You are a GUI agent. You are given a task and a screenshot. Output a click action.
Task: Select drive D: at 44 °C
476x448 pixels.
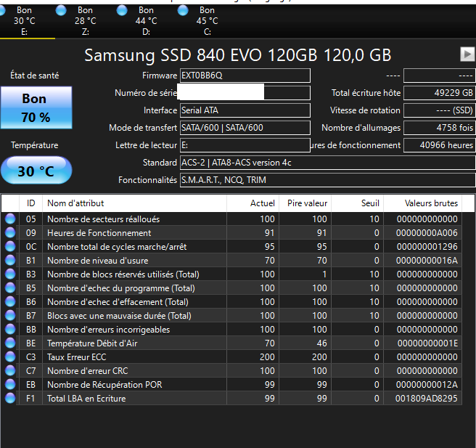146,20
